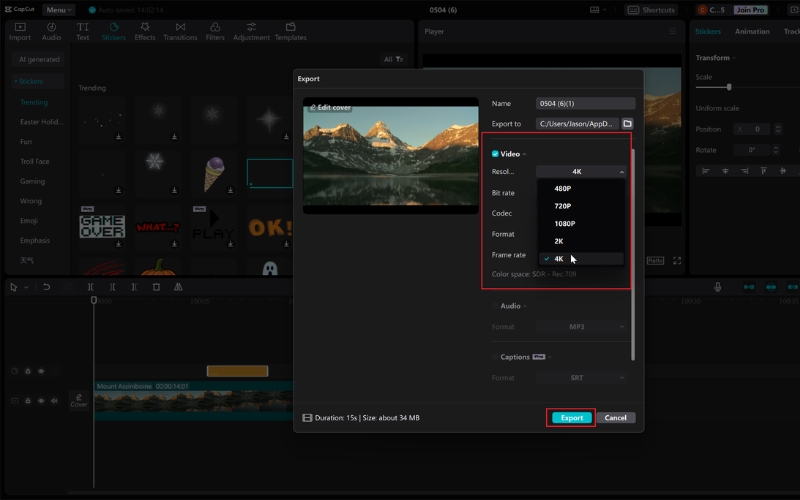Select the checked 4K resolution option

[x=581, y=259]
